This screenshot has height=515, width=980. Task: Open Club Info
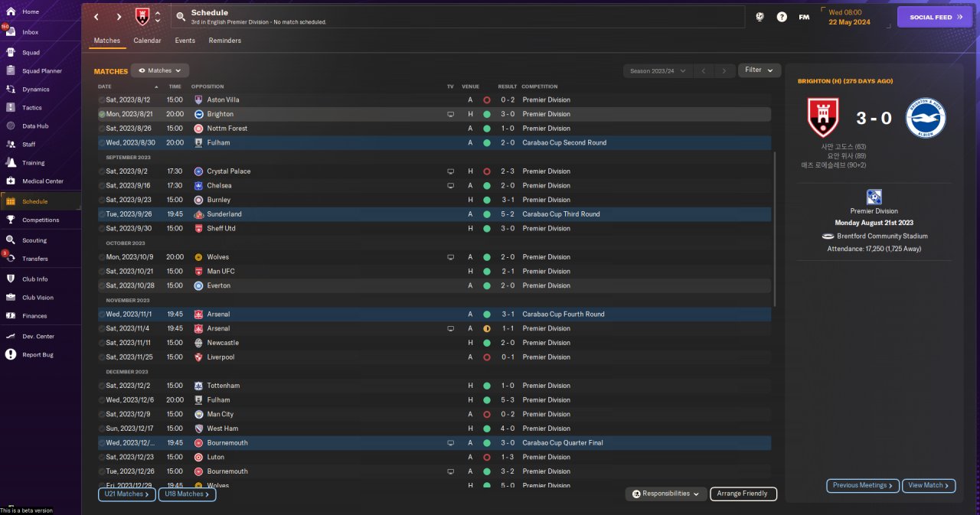[x=34, y=279]
